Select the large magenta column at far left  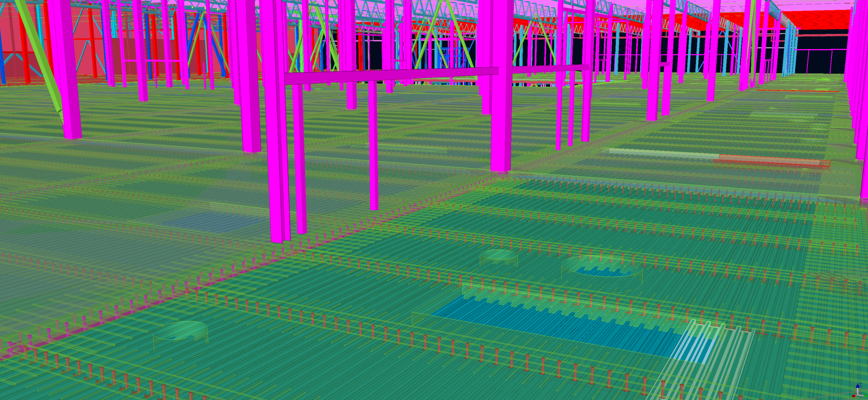[x=66, y=69]
